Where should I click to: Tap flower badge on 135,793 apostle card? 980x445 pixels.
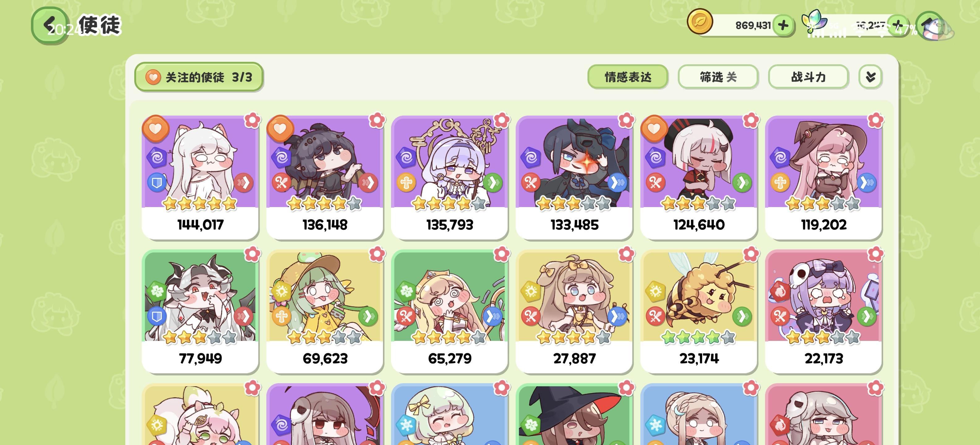coord(501,120)
